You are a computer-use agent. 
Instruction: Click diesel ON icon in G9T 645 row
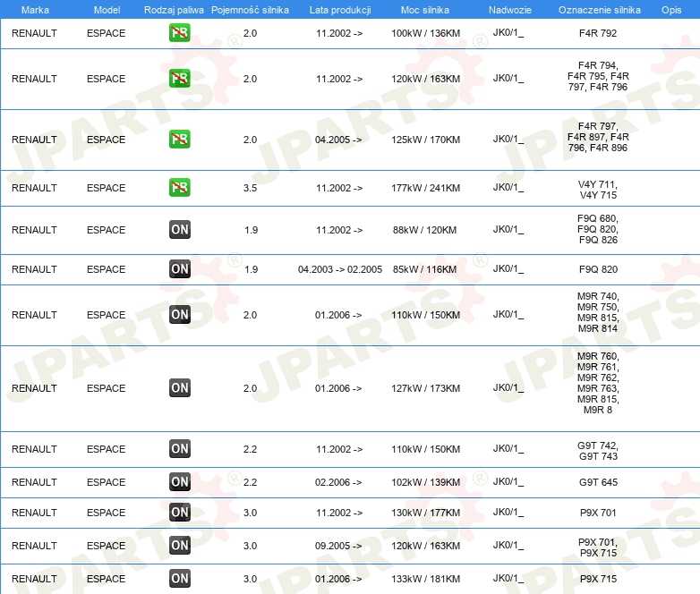tap(179, 481)
